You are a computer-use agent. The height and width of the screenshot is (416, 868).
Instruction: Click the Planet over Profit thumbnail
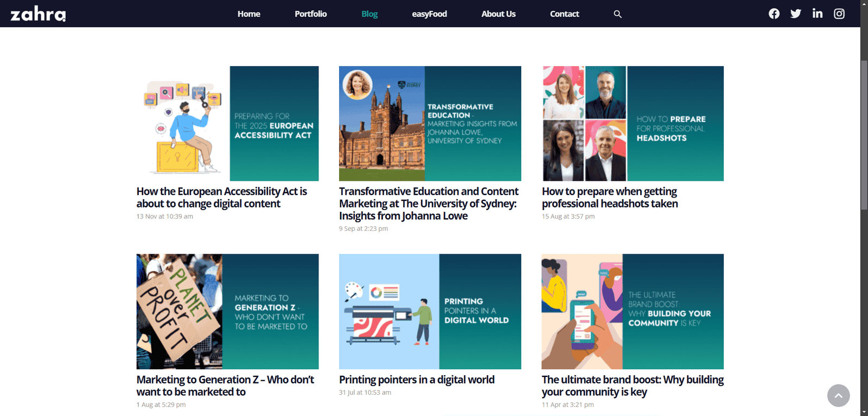click(x=227, y=312)
